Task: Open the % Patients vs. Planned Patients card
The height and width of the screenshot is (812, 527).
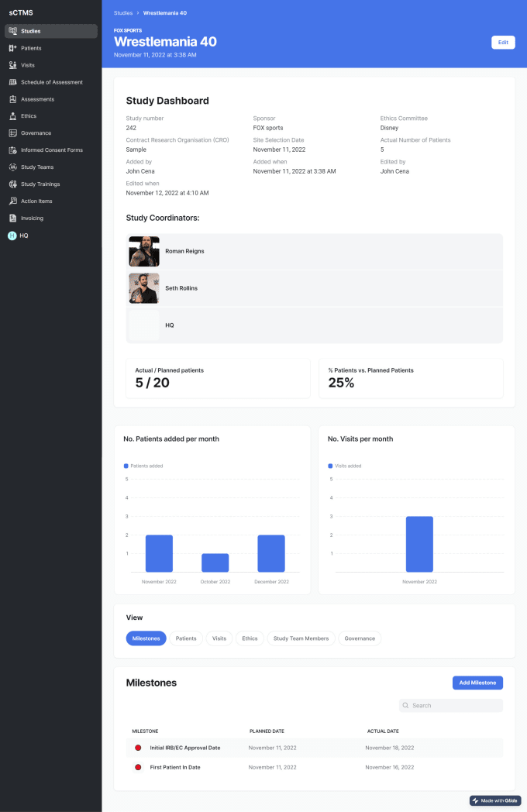Action: click(x=411, y=379)
